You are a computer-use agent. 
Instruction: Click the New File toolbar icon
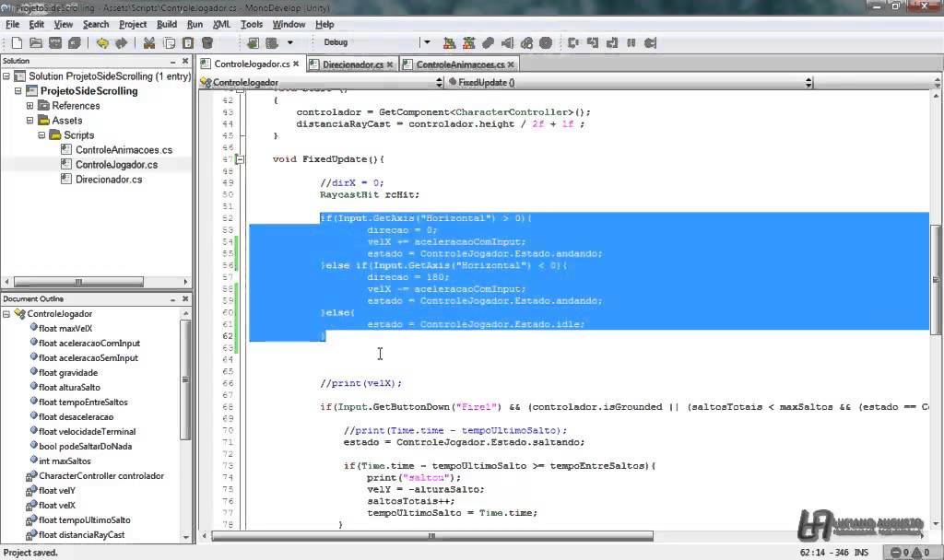click(x=17, y=42)
